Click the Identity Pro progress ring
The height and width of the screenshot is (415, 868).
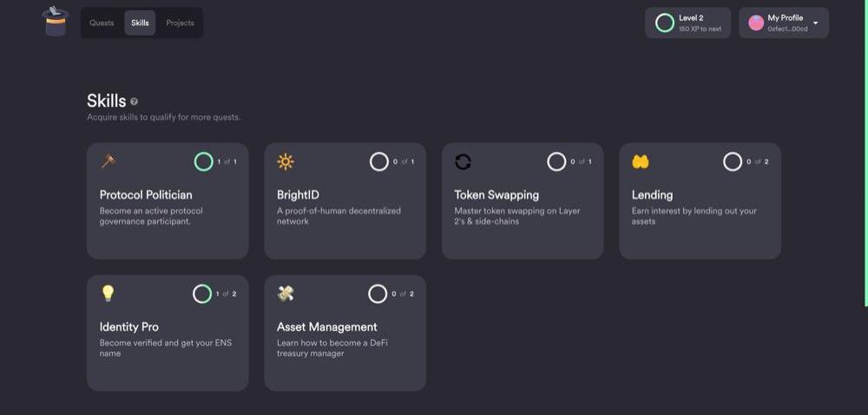[202, 293]
